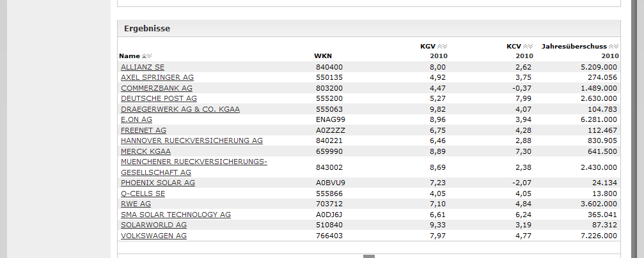Click Solarworld KGV value 9,33

tap(437, 225)
